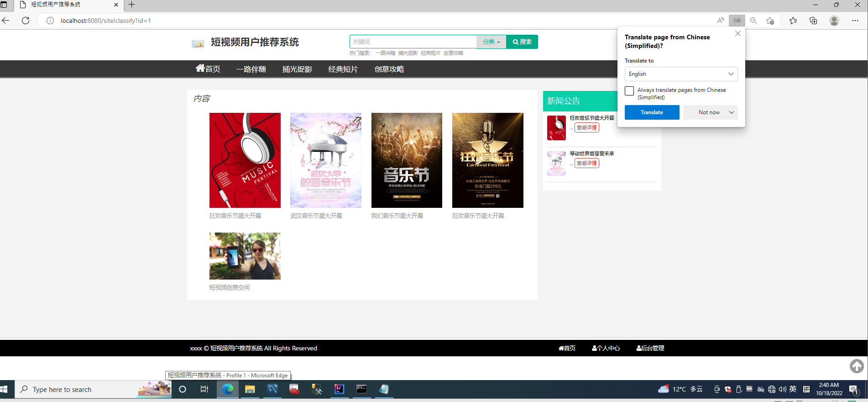Open 创意攻略 navigation item
868x402 pixels.
389,69
